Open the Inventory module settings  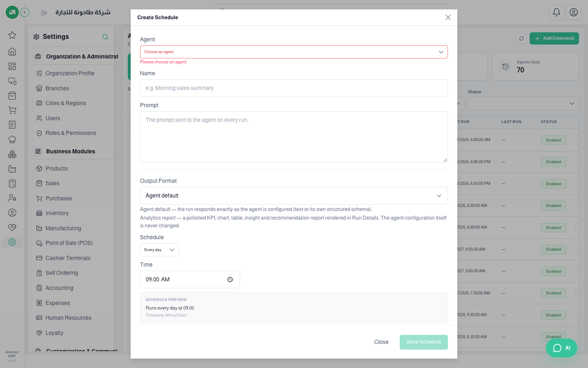point(57,213)
